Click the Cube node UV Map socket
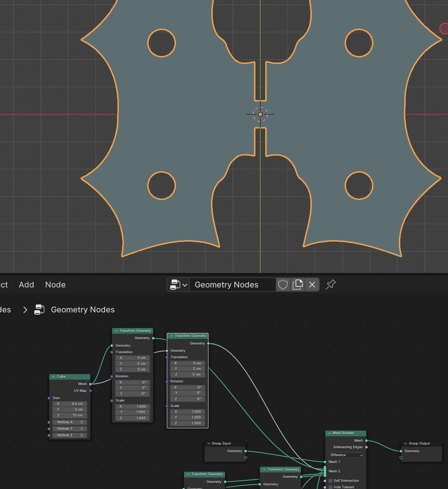This screenshot has height=489, width=448. coord(90,391)
